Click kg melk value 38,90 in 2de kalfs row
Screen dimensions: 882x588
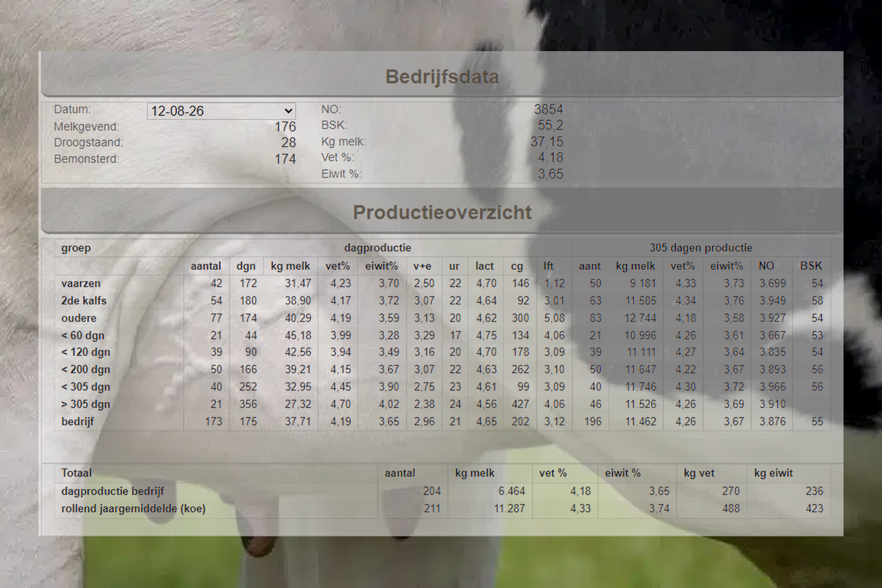pyautogui.click(x=297, y=300)
